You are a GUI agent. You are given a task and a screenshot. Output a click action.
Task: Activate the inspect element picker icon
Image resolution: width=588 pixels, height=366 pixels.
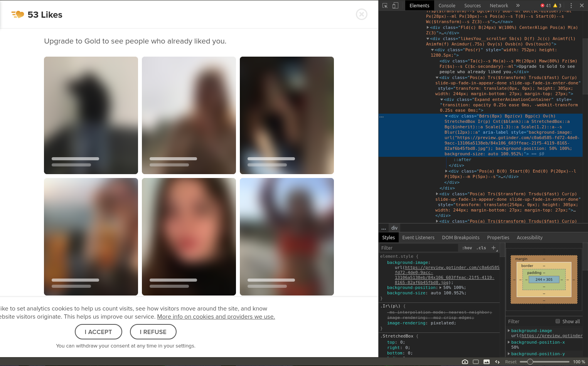point(385,6)
